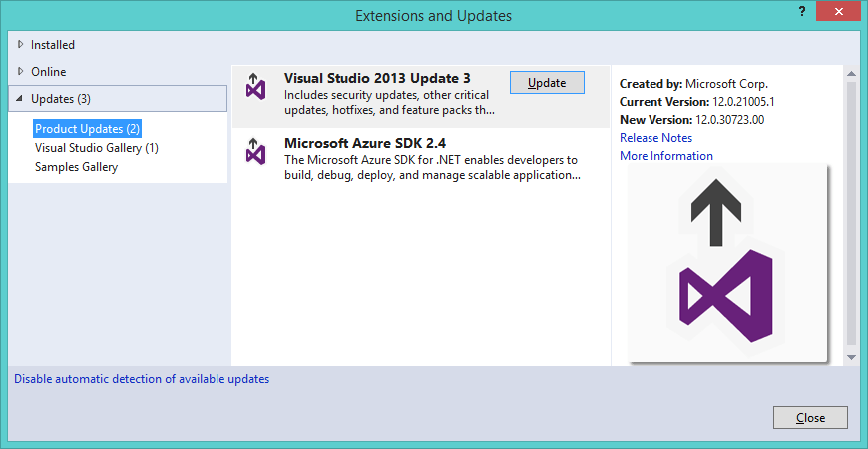Click the security updates description text

pyautogui.click(x=389, y=103)
